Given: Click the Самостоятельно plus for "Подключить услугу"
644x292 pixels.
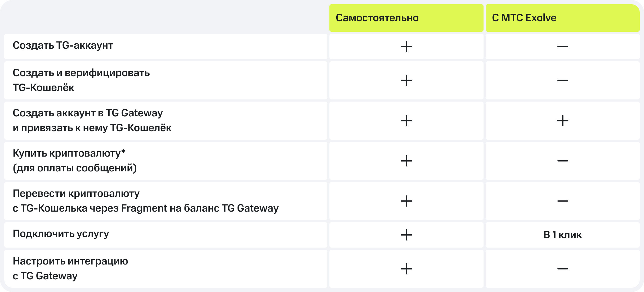Looking at the screenshot, I should [x=406, y=235].
